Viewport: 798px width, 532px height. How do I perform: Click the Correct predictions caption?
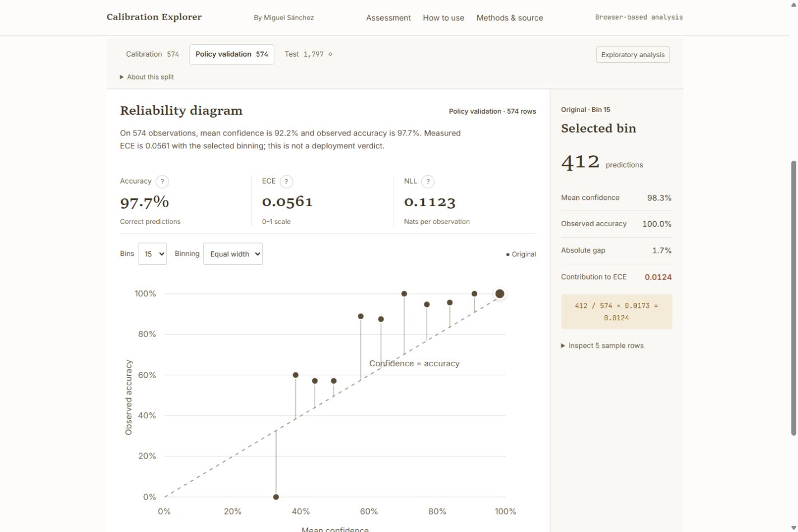click(x=150, y=222)
